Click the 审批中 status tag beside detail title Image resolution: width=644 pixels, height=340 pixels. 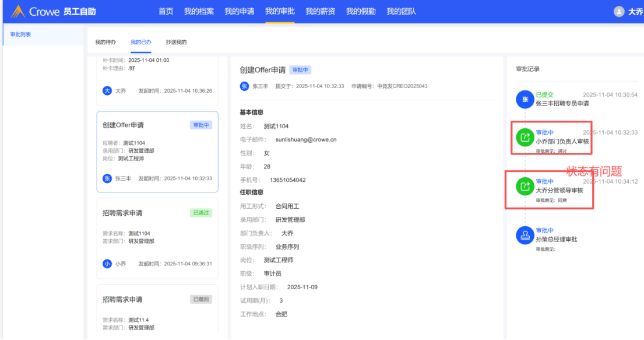pos(301,70)
